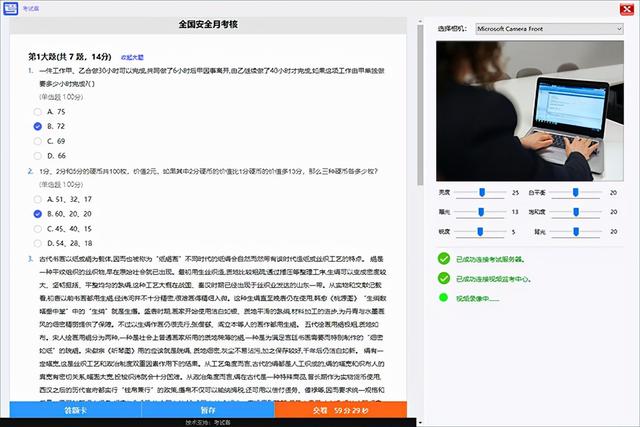Click the scroll-up arrow of exam pane
The width and height of the screenshot is (640, 427).
point(420,21)
